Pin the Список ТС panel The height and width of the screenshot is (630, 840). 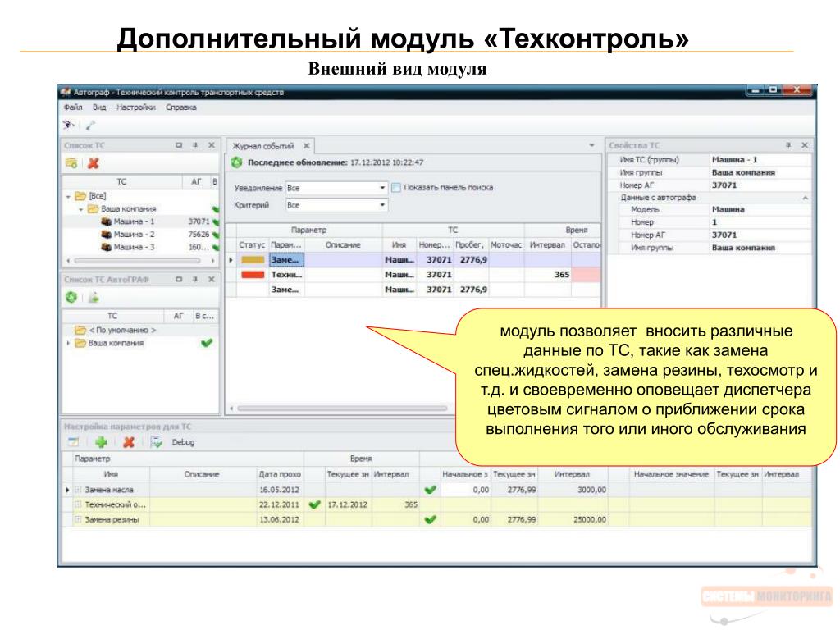(x=195, y=145)
